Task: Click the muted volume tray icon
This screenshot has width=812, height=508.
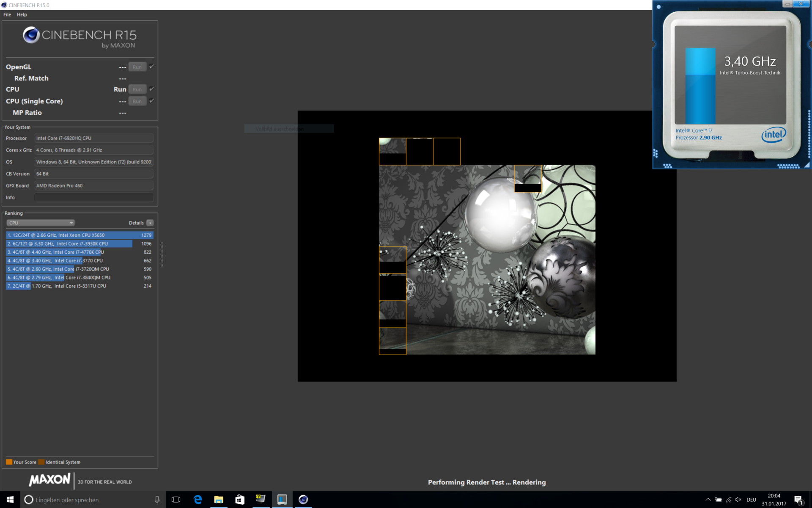Action: coord(738,500)
